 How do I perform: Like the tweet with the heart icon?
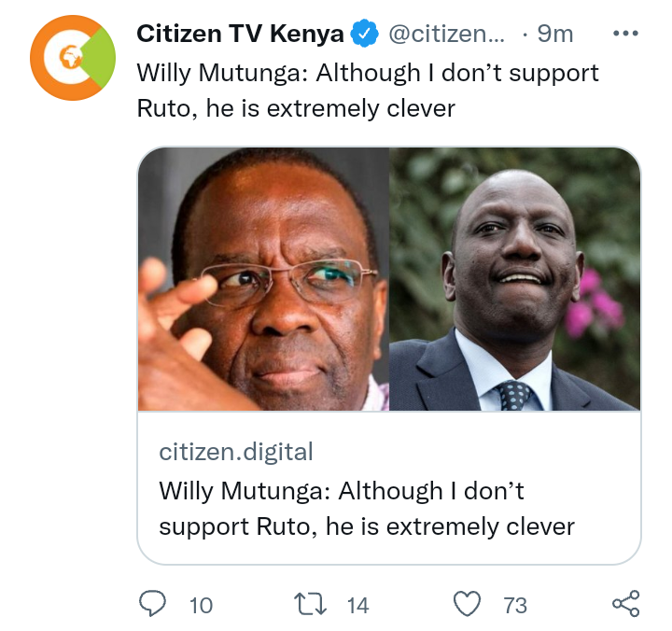coord(468,604)
